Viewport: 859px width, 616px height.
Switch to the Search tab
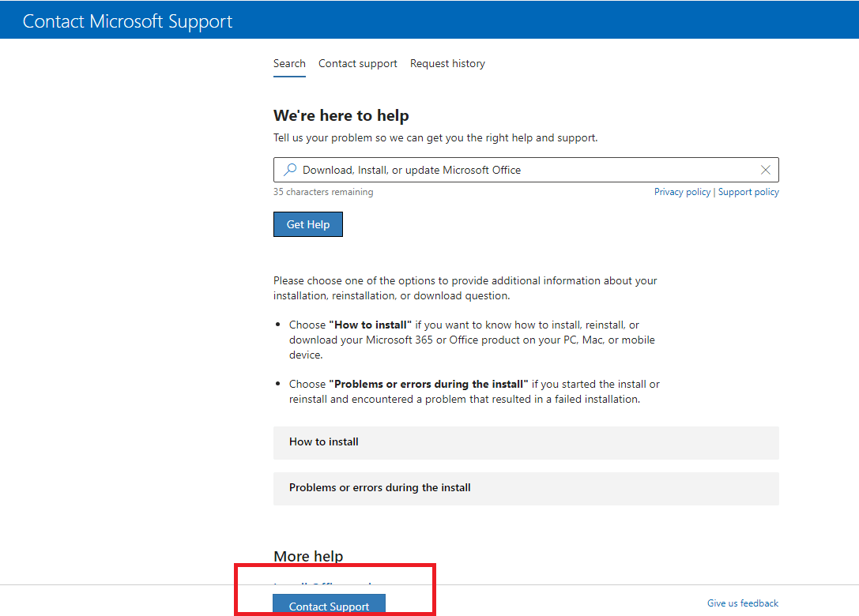(289, 63)
